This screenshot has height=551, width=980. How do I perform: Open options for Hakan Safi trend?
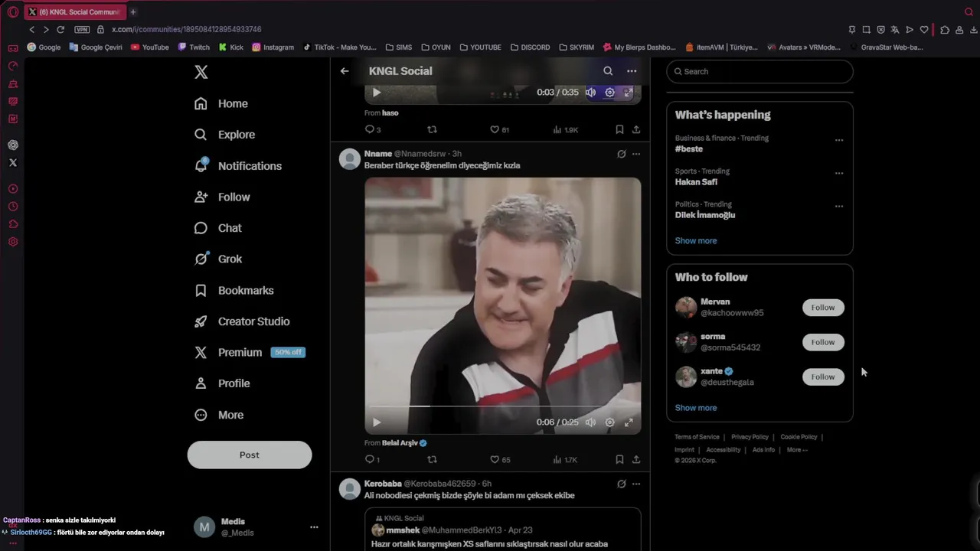coord(839,173)
